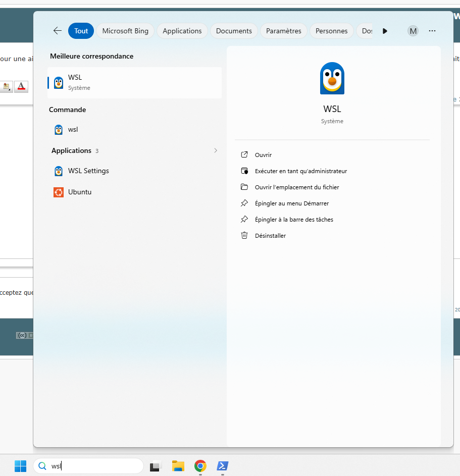The image size is (460, 476).
Task: Open Google Chrome from the taskbar
Action: (200, 466)
